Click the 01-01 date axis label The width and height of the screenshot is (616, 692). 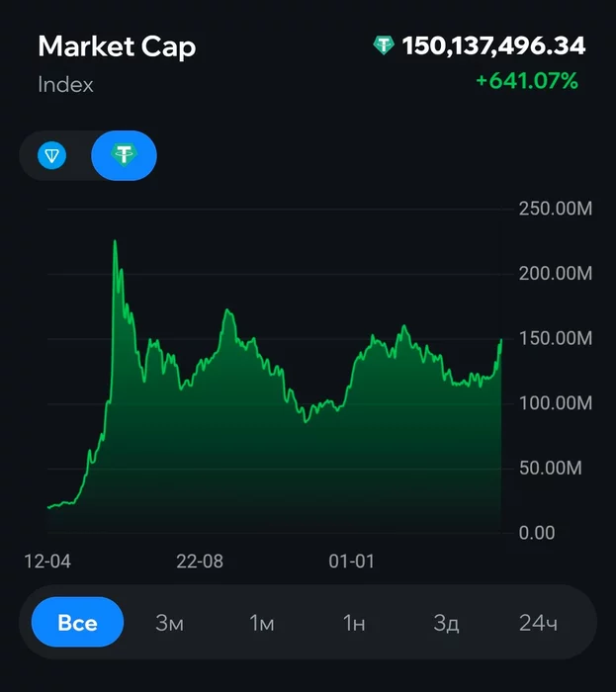pyautogui.click(x=351, y=562)
